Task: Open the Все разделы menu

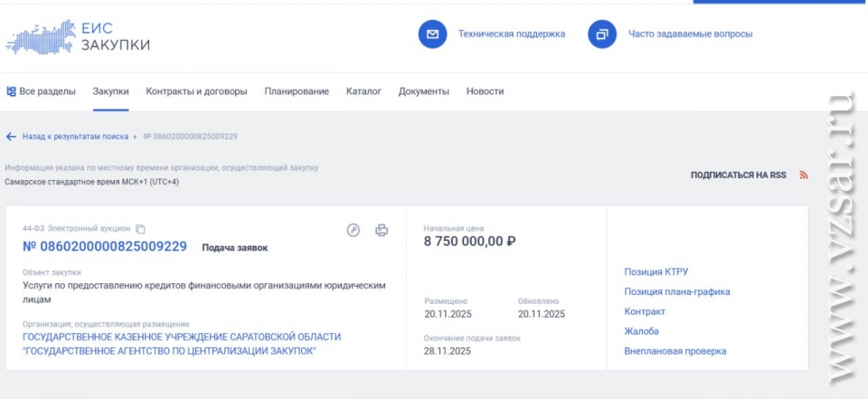Action: pyautogui.click(x=41, y=91)
